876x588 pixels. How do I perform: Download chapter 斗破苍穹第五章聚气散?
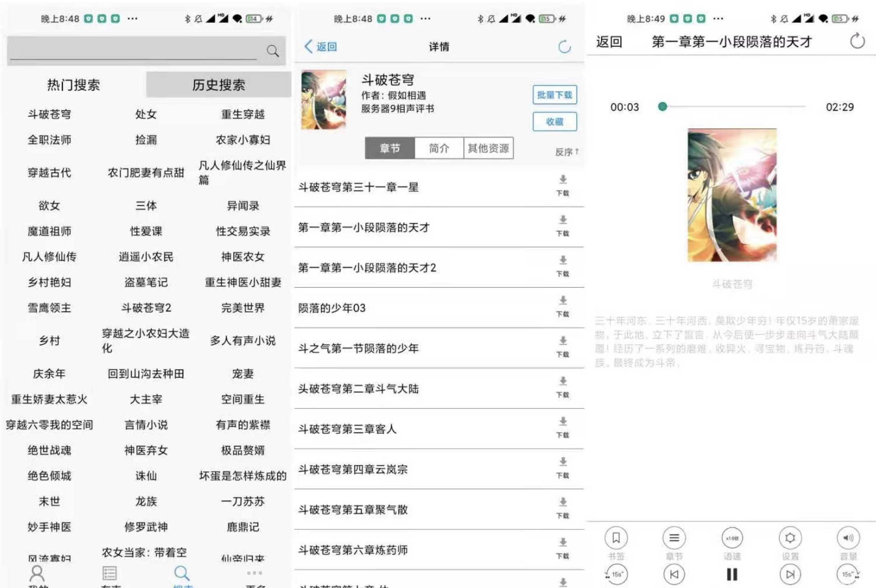click(x=563, y=508)
